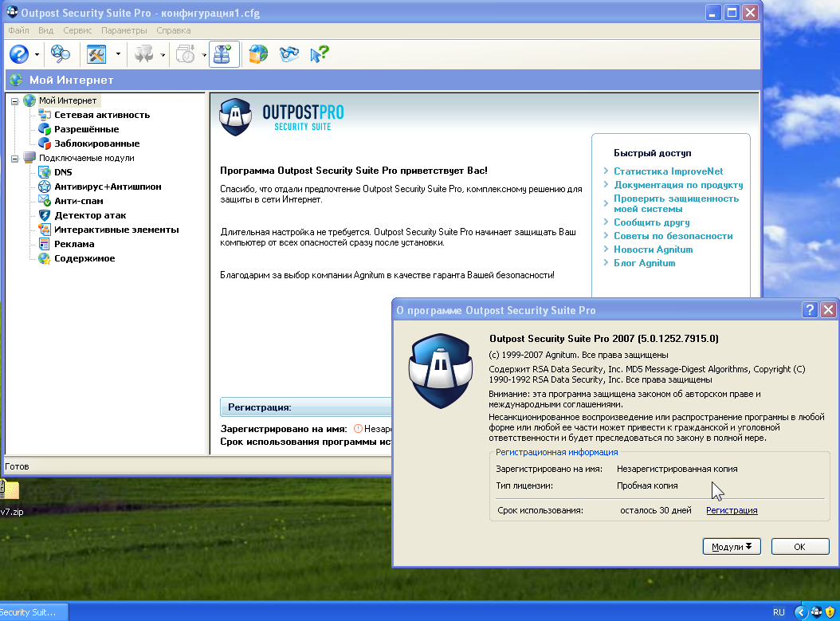Click the v7.zip desktop file icon
This screenshot has width=840, height=621.
[10, 489]
